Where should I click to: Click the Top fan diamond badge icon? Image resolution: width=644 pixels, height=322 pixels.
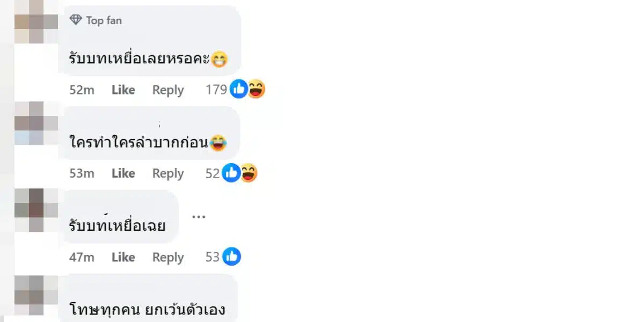pyautogui.click(x=76, y=20)
